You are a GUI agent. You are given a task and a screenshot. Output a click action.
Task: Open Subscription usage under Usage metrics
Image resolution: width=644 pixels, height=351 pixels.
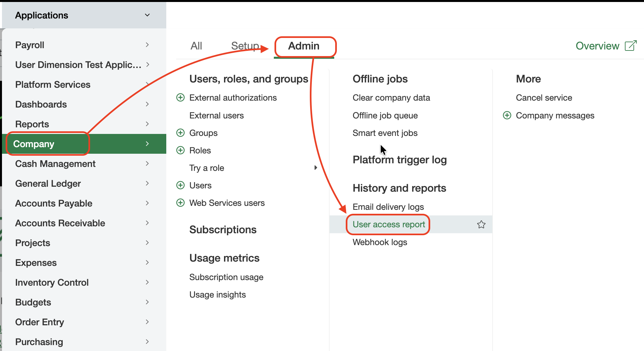pos(226,277)
